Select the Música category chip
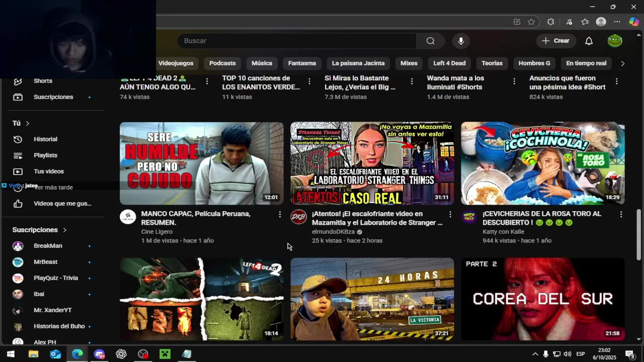This screenshot has width=644, height=362. click(x=262, y=63)
